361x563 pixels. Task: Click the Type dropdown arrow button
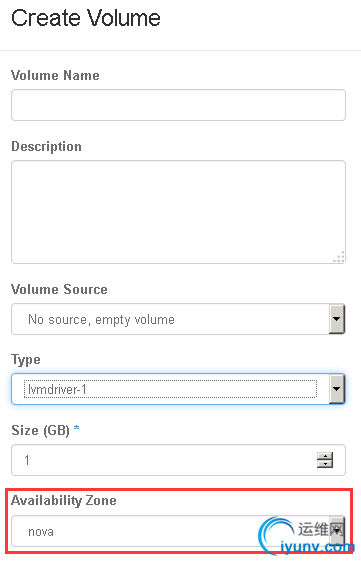337,389
